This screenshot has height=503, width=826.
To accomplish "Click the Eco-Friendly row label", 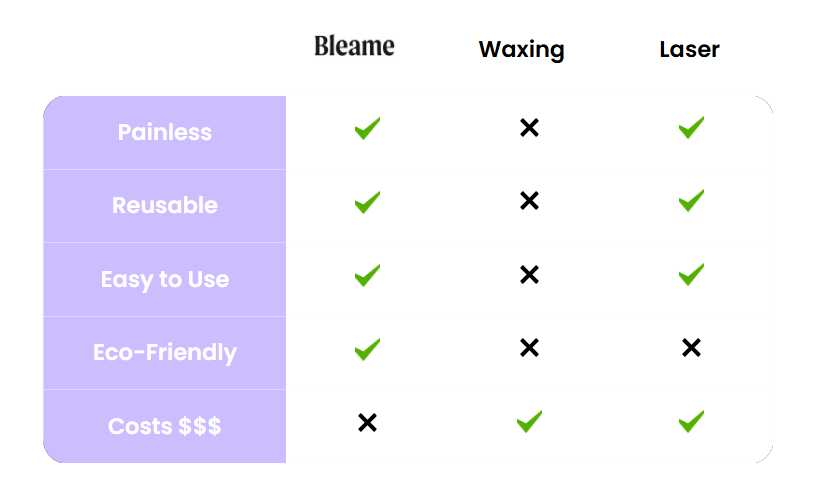I will 165,352.
